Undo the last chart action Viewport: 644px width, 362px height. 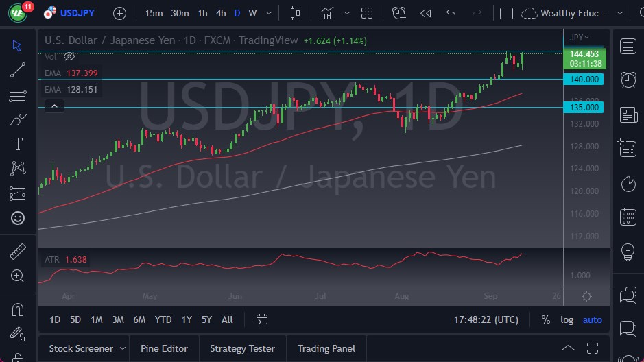click(451, 14)
